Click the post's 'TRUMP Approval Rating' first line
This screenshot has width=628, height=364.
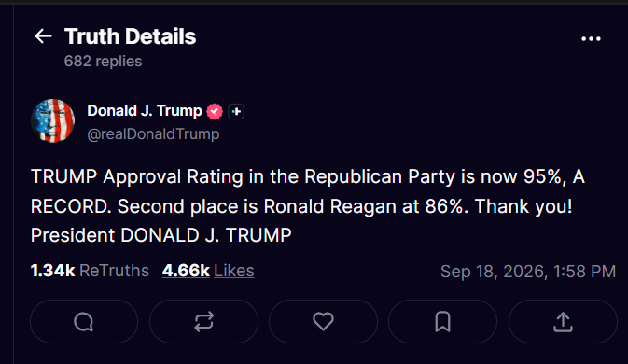(x=308, y=176)
